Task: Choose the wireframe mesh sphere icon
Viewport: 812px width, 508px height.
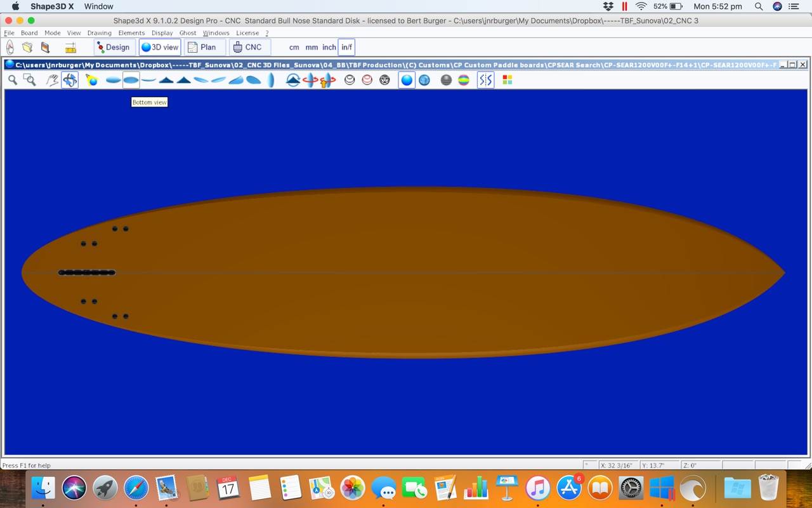Action: [384, 80]
